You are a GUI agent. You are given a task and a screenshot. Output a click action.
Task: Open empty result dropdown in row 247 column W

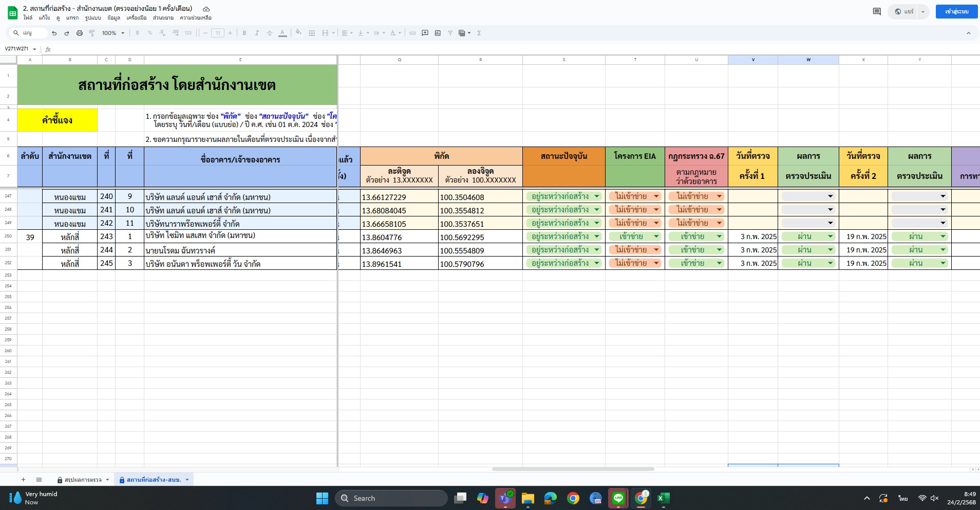(830, 196)
